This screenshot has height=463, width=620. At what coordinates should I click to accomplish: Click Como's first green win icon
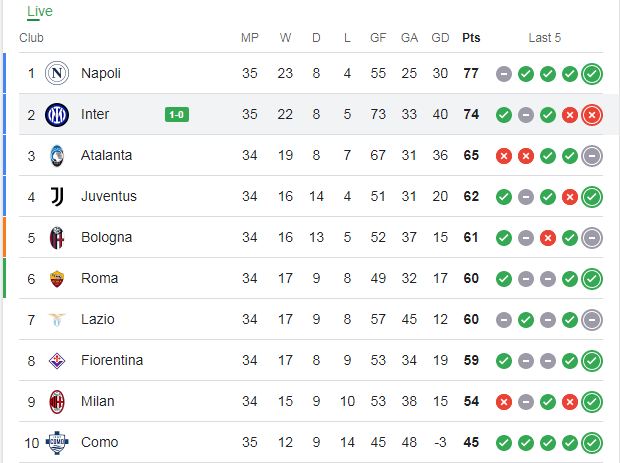[504, 443]
